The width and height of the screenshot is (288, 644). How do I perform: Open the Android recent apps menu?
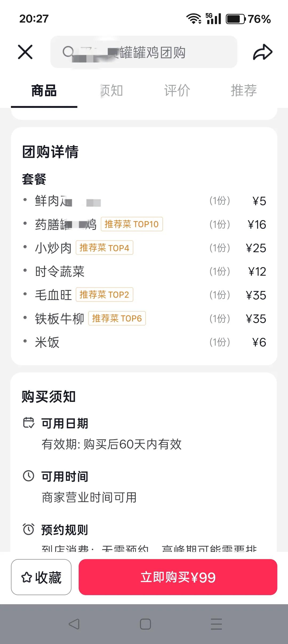pyautogui.click(x=216, y=624)
